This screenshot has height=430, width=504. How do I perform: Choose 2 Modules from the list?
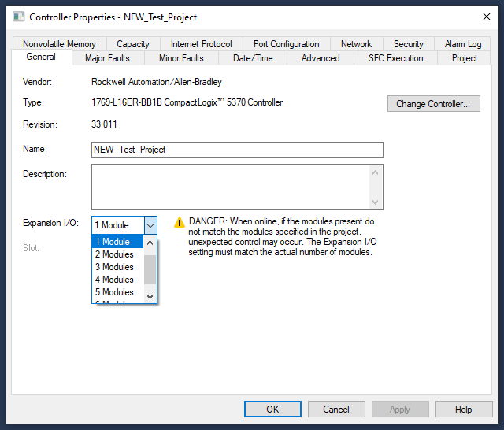point(117,254)
